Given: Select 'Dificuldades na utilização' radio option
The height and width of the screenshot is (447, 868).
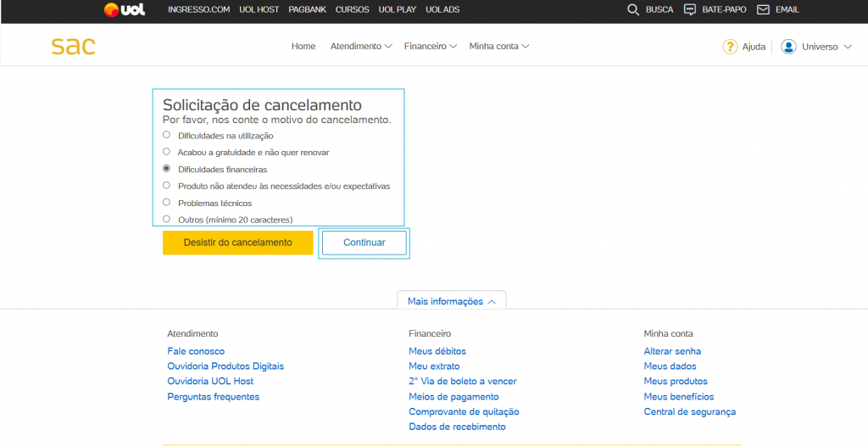Looking at the screenshot, I should [x=166, y=135].
